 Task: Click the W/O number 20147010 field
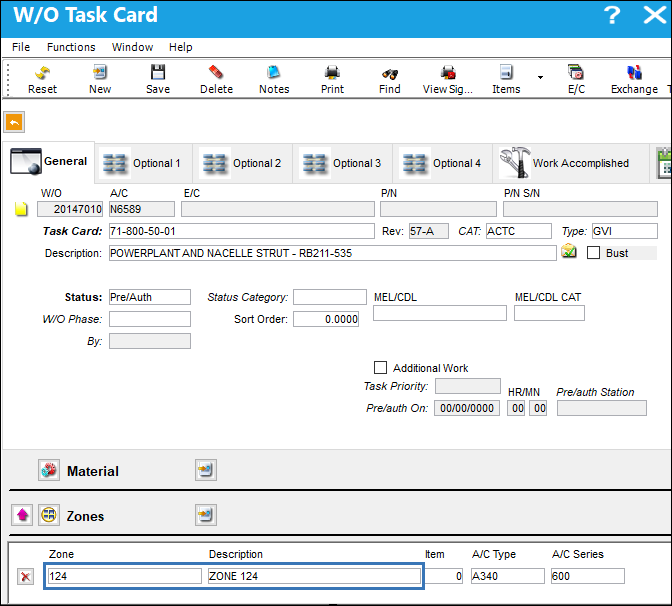(x=70, y=209)
